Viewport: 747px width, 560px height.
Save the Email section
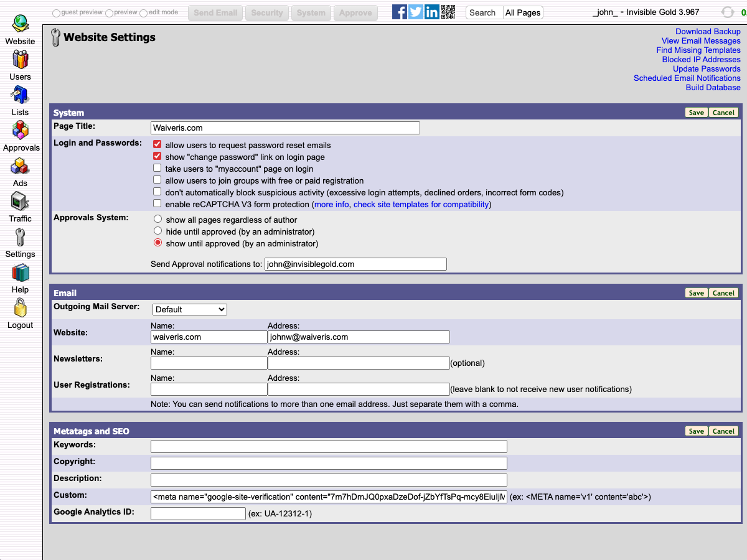click(697, 293)
